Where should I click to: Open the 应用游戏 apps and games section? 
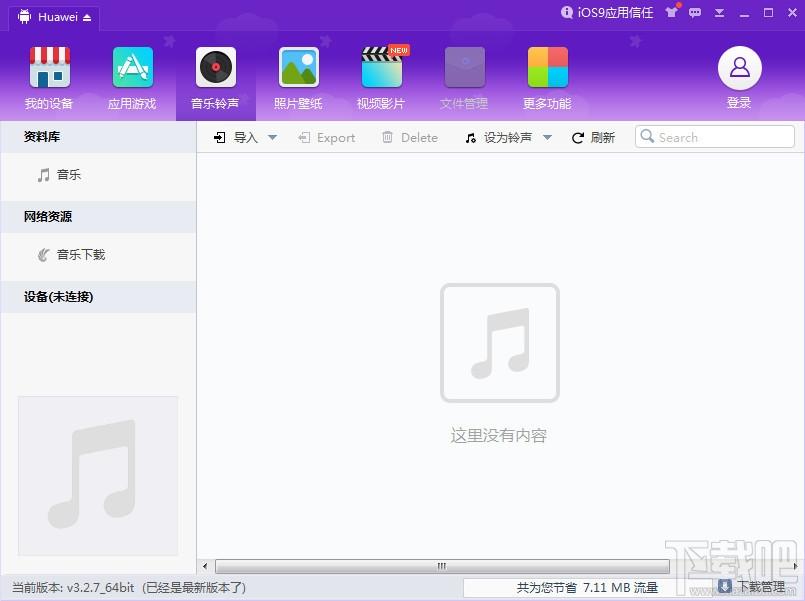(132, 77)
